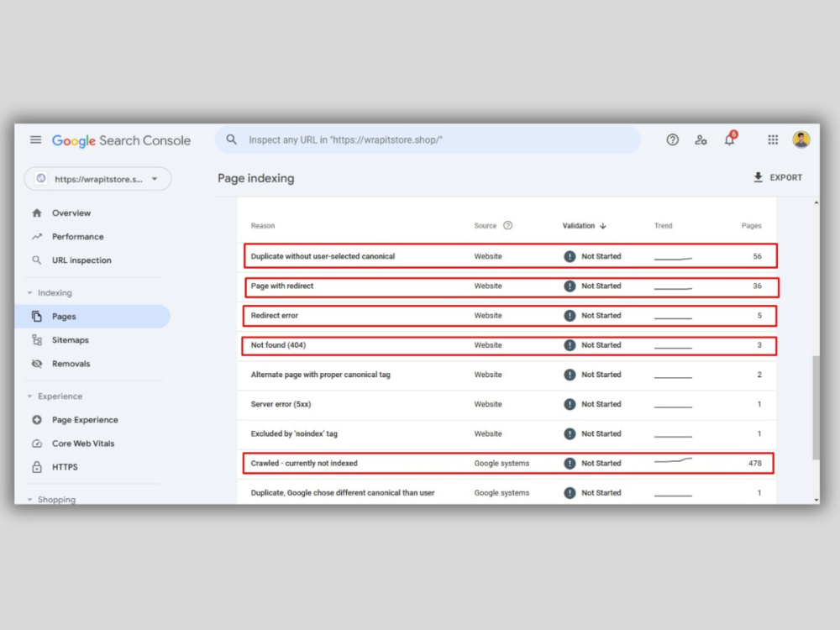Click Not Started in Not found (404) row
The image size is (840, 630).
tap(601, 345)
